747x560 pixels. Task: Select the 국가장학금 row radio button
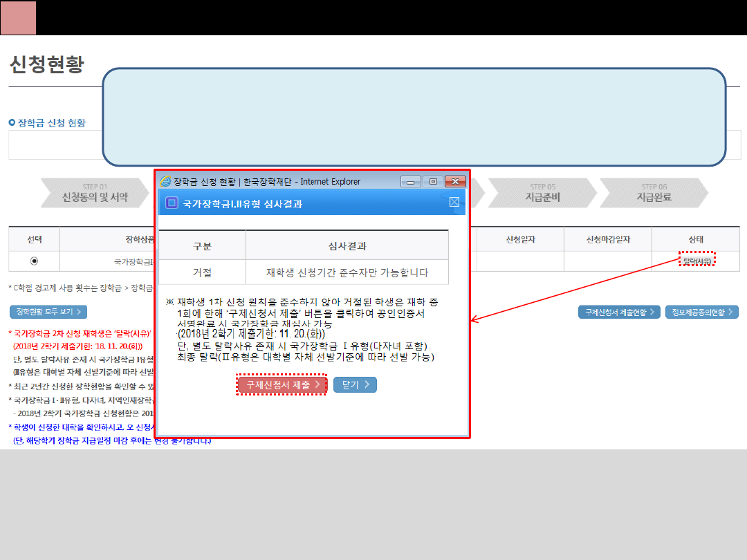(34, 261)
